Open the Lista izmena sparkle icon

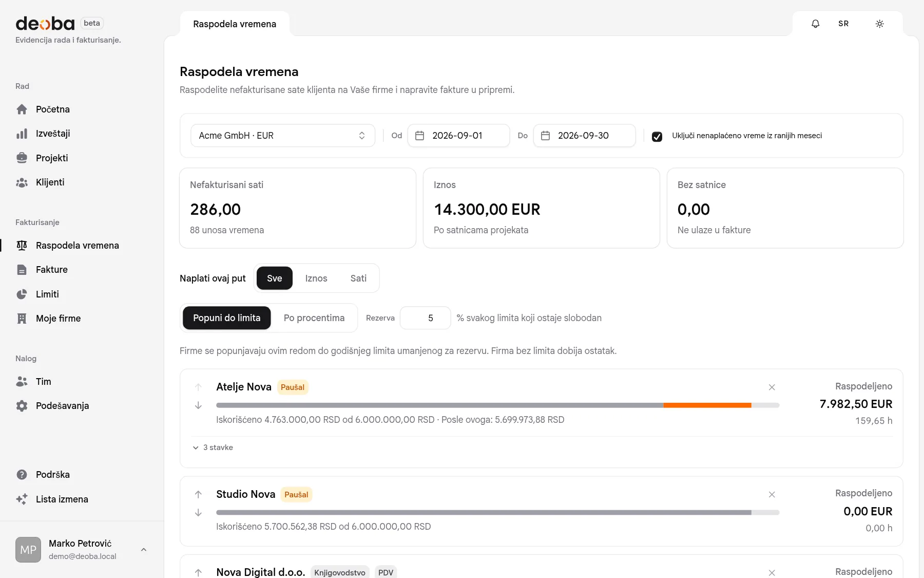(22, 499)
